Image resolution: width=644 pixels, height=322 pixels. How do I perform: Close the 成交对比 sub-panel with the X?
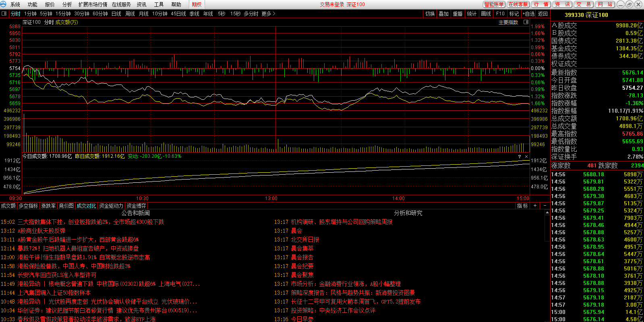[526, 157]
